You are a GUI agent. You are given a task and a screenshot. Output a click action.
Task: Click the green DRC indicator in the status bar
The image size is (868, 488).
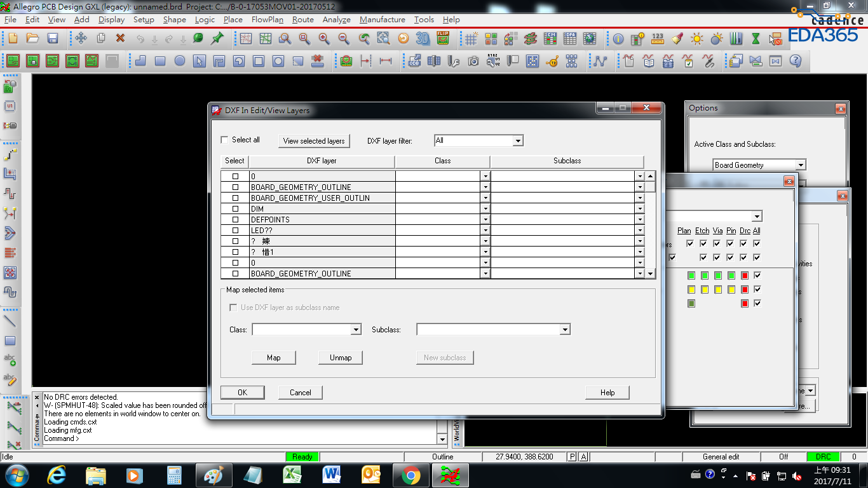click(823, 457)
